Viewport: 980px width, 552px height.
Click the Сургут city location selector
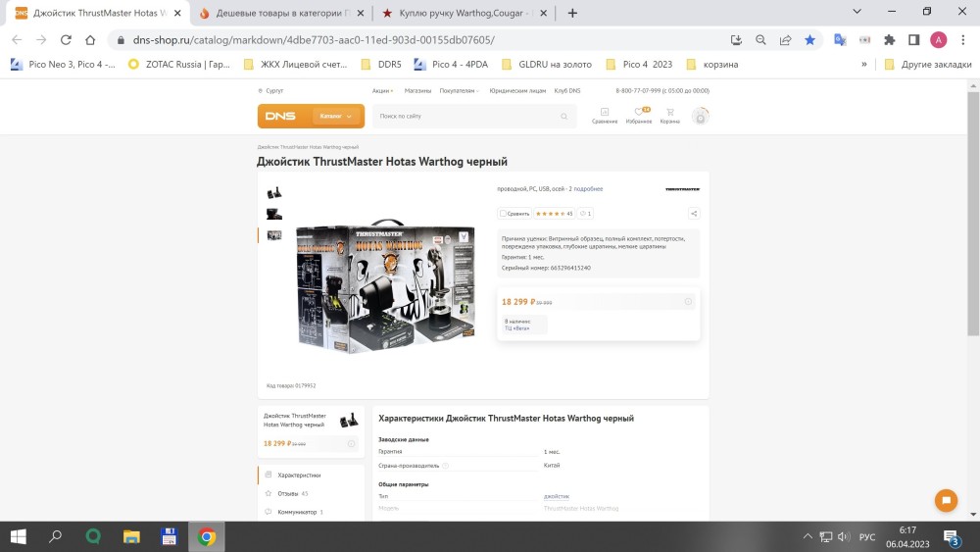(x=270, y=90)
